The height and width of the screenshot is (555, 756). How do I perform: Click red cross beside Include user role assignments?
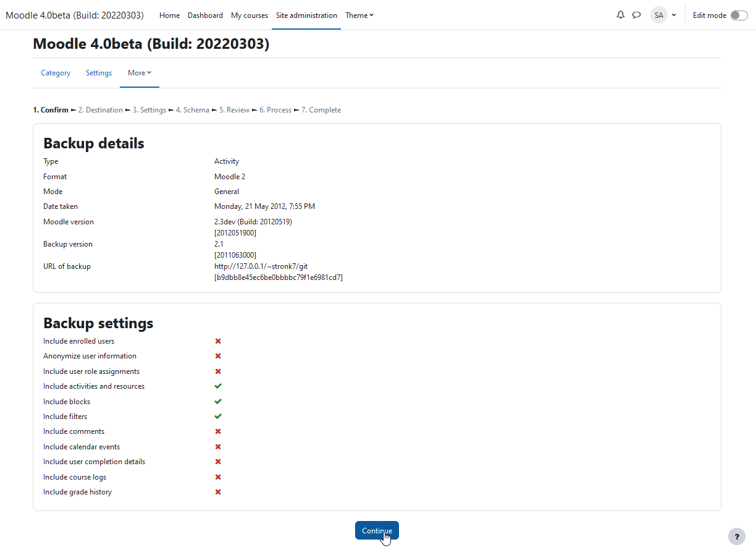coord(218,371)
